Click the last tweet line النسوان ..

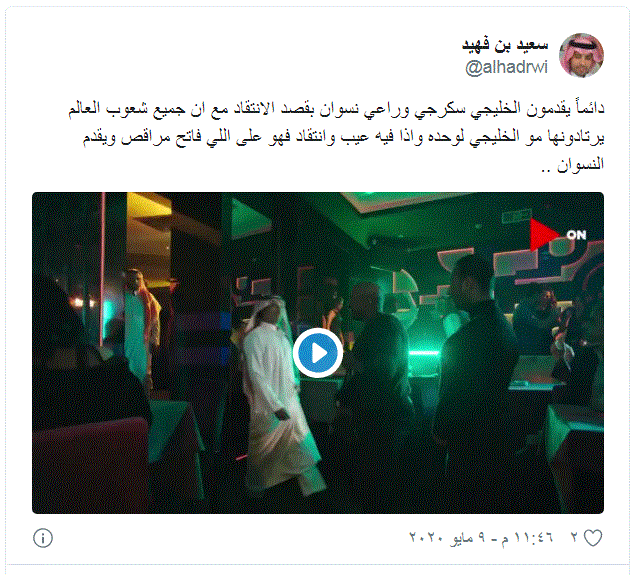573,164
